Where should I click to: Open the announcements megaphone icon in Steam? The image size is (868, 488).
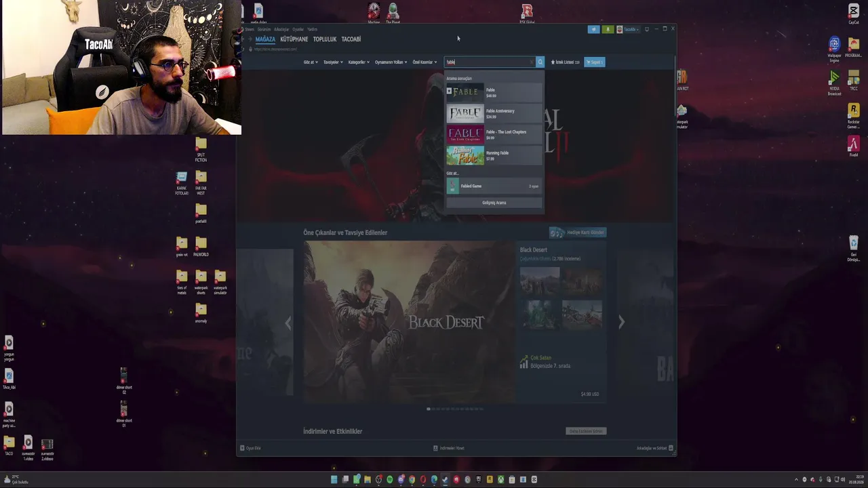(x=593, y=29)
